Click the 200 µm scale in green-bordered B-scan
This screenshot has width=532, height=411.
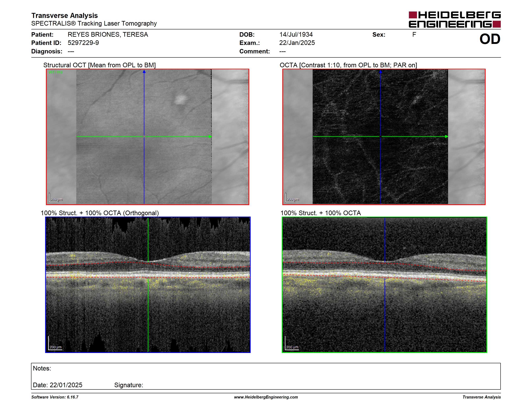click(292, 343)
